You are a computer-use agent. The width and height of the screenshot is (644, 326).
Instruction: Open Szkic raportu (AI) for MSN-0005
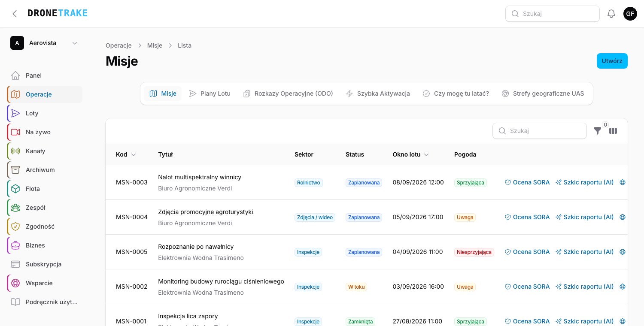585,252
